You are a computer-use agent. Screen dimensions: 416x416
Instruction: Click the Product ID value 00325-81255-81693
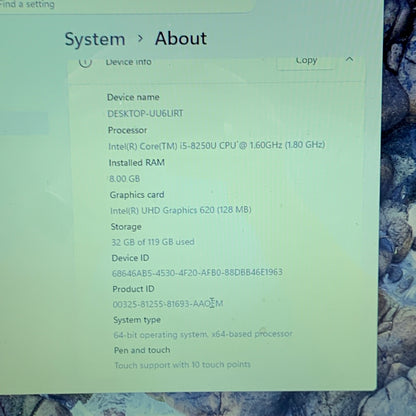(x=168, y=304)
